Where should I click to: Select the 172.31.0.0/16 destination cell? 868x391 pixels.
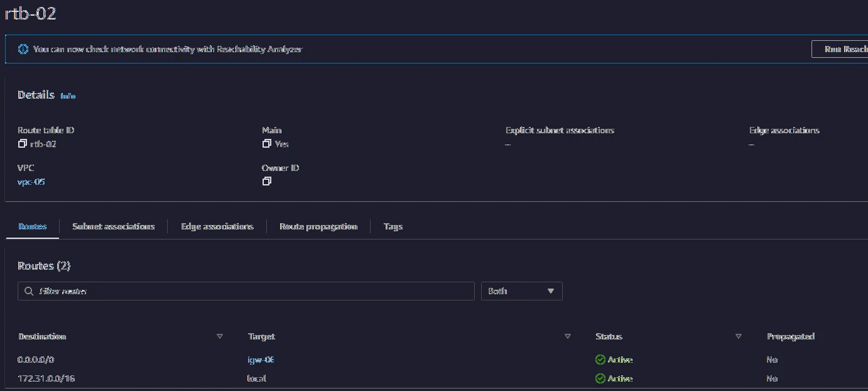pyautogui.click(x=46, y=378)
